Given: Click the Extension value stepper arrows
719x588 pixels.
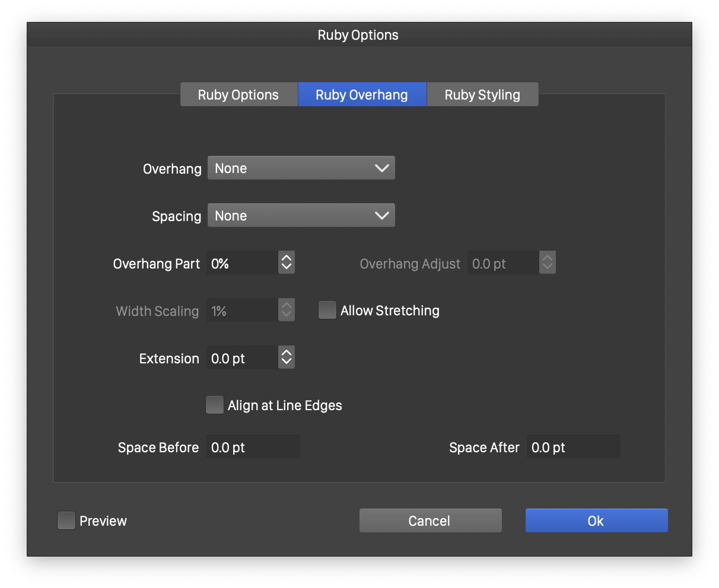Looking at the screenshot, I should click(287, 357).
